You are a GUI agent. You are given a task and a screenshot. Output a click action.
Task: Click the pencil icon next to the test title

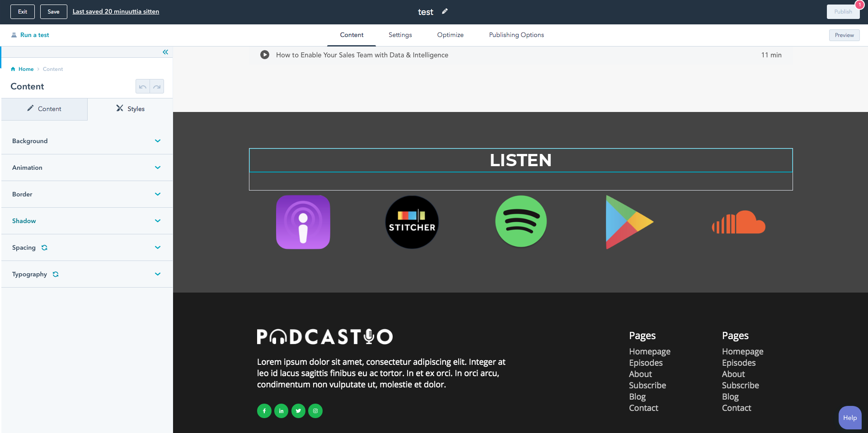445,11
